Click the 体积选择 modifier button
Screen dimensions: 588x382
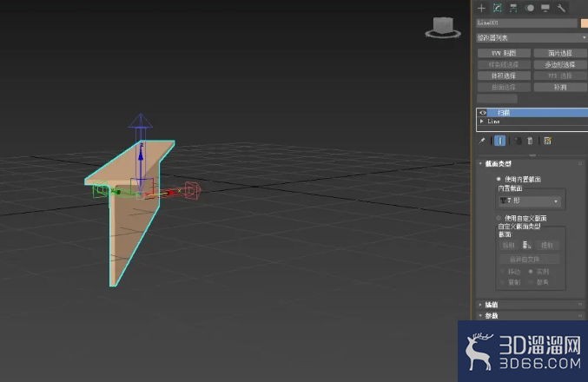504,76
